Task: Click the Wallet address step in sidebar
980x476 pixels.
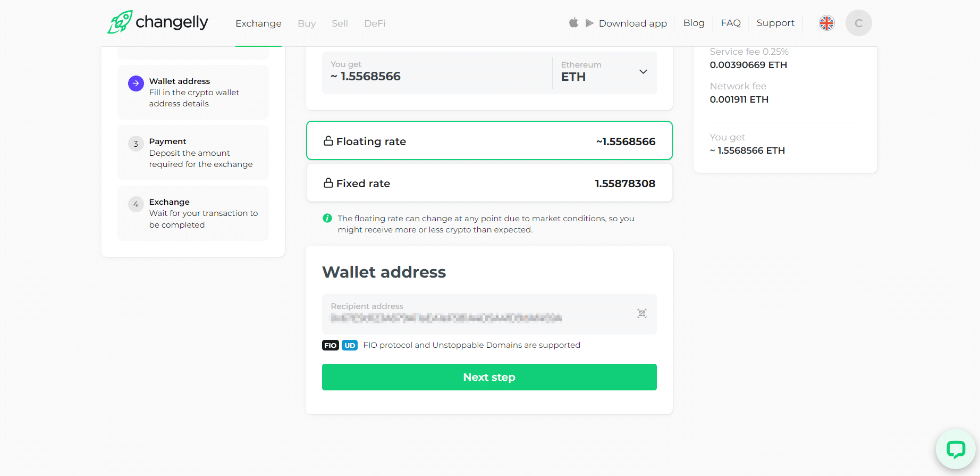Action: click(193, 92)
